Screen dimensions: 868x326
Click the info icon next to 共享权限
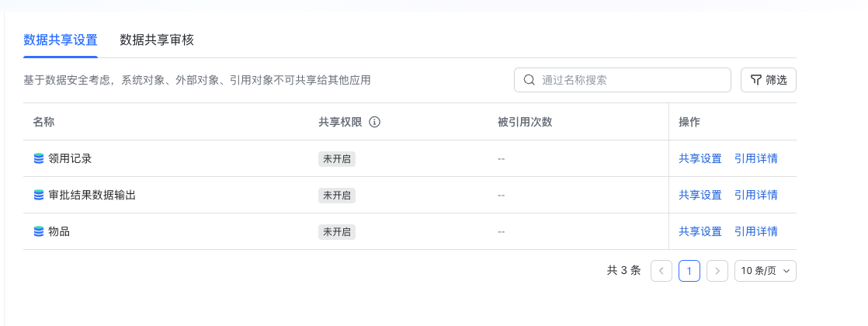coord(375,123)
